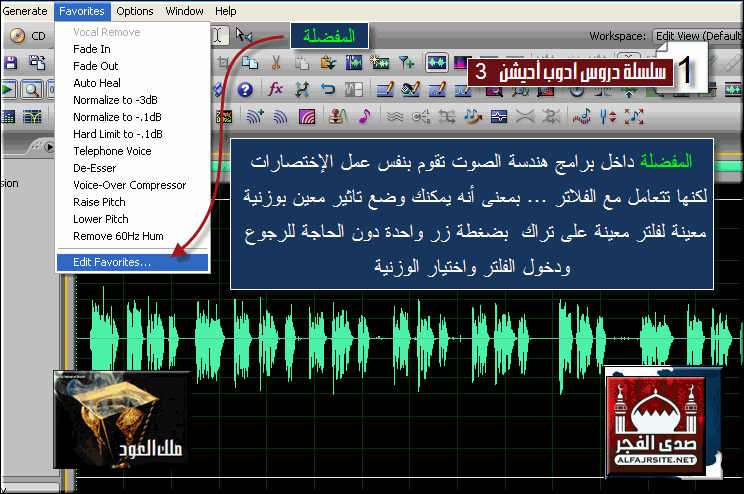744x494 pixels.
Task: Open the Help menu
Action: tap(225, 11)
